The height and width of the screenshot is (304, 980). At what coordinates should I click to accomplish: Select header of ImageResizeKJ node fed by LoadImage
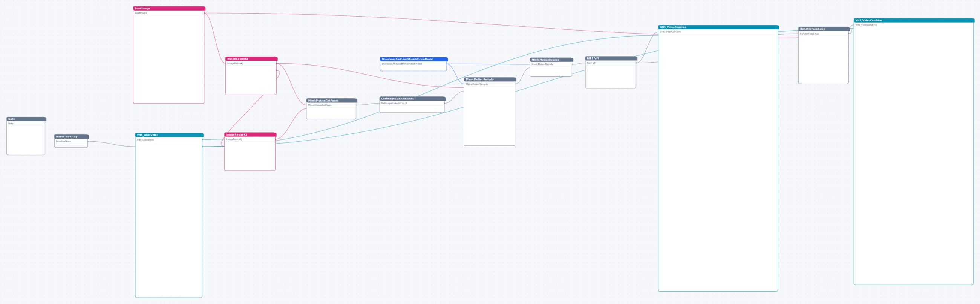(251, 59)
